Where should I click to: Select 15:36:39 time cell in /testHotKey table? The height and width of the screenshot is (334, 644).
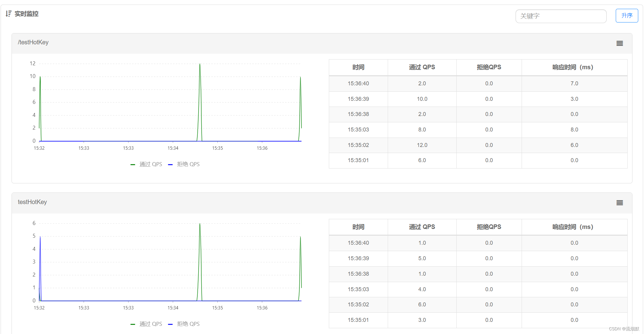[x=358, y=99]
